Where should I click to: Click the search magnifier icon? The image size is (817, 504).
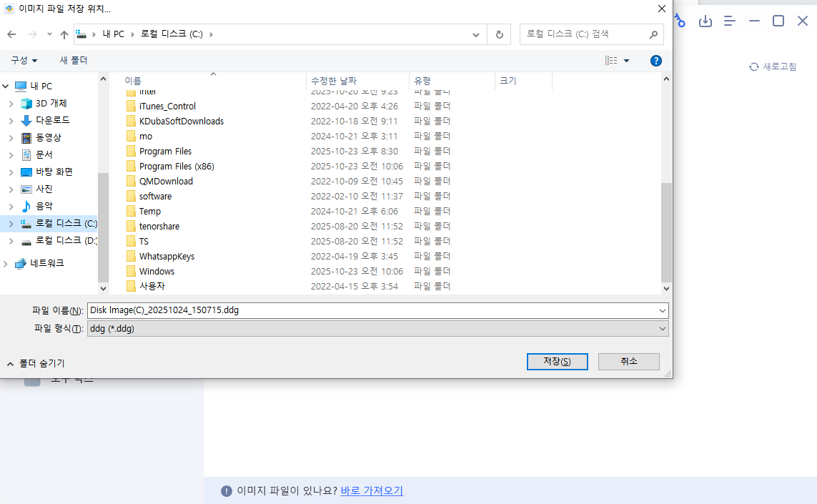tap(653, 34)
